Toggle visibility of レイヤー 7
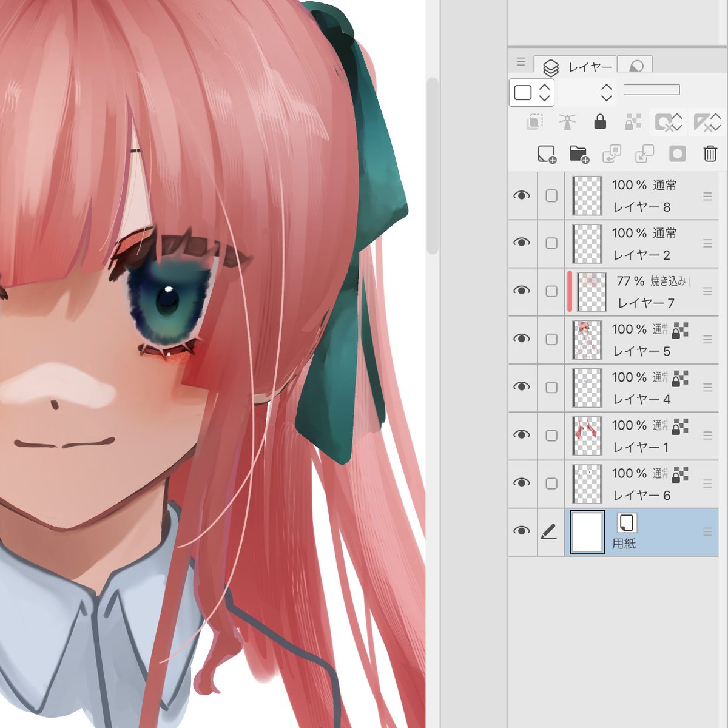 pos(522,291)
